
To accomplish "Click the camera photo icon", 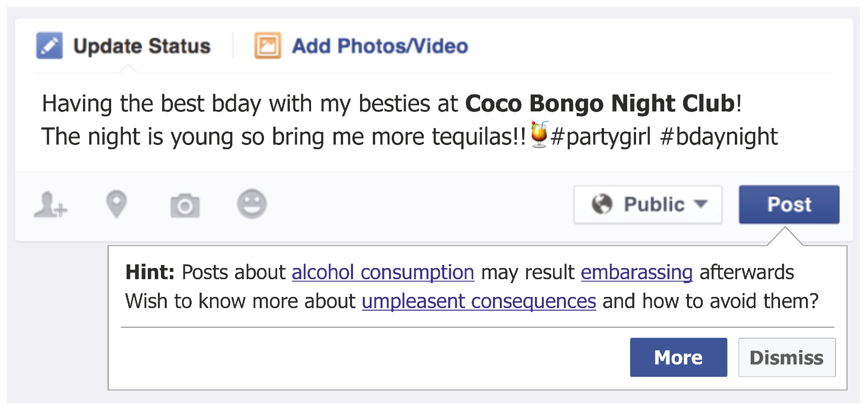I will [x=185, y=205].
